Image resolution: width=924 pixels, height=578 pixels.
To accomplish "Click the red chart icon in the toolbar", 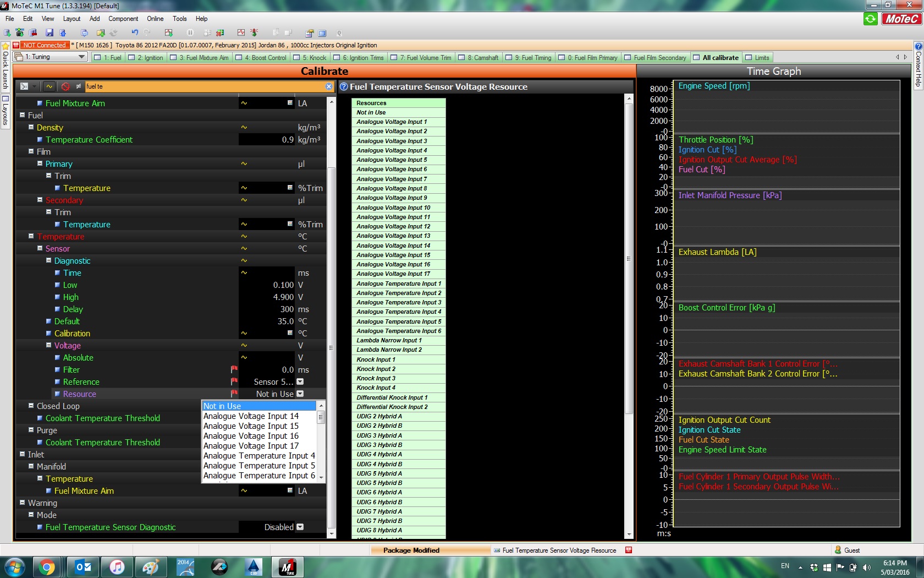I will point(241,33).
